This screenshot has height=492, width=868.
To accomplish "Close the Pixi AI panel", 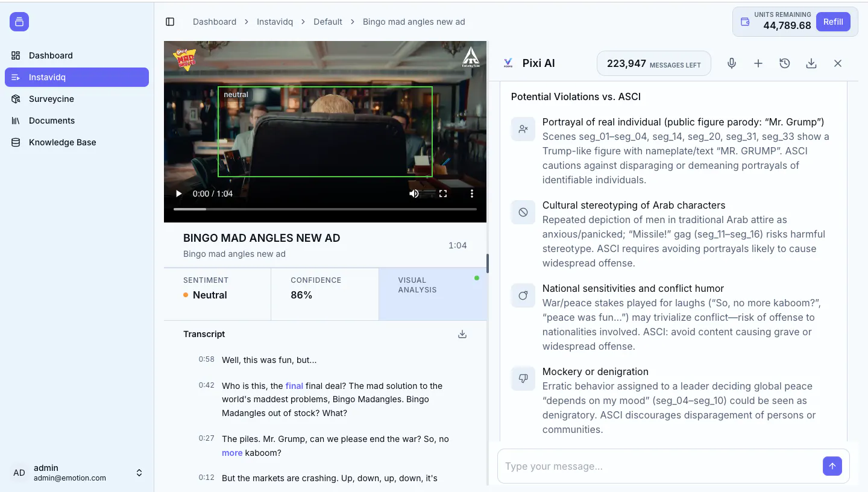I will (x=838, y=63).
